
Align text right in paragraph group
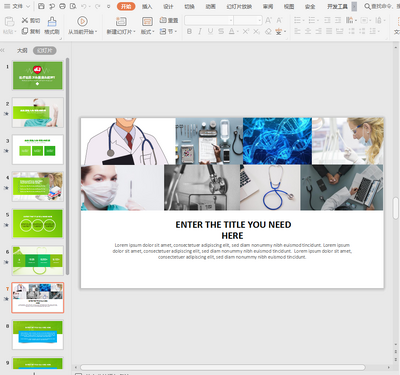tap(319, 31)
